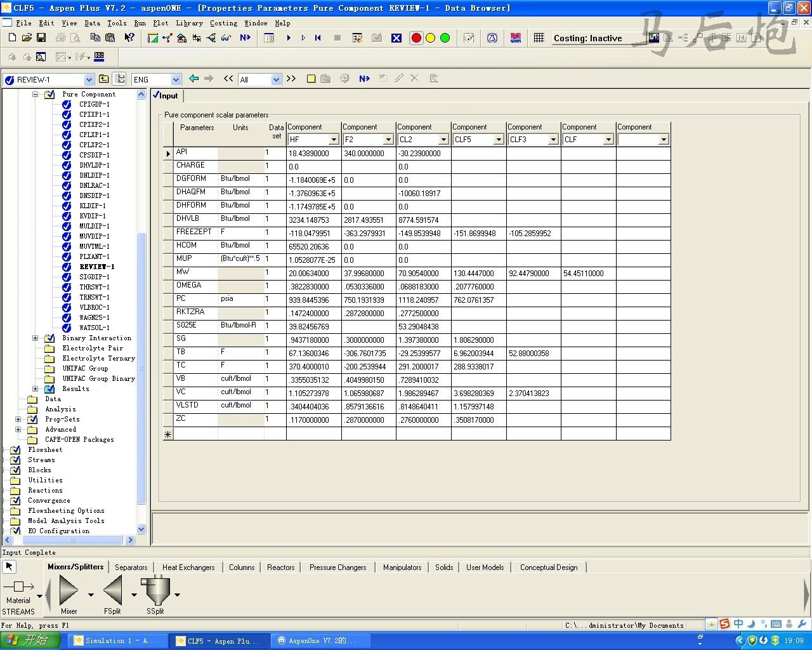Screen dimensions: 812x650
Task: Select PLXANT-1 in the tree
Action: [x=94, y=256]
